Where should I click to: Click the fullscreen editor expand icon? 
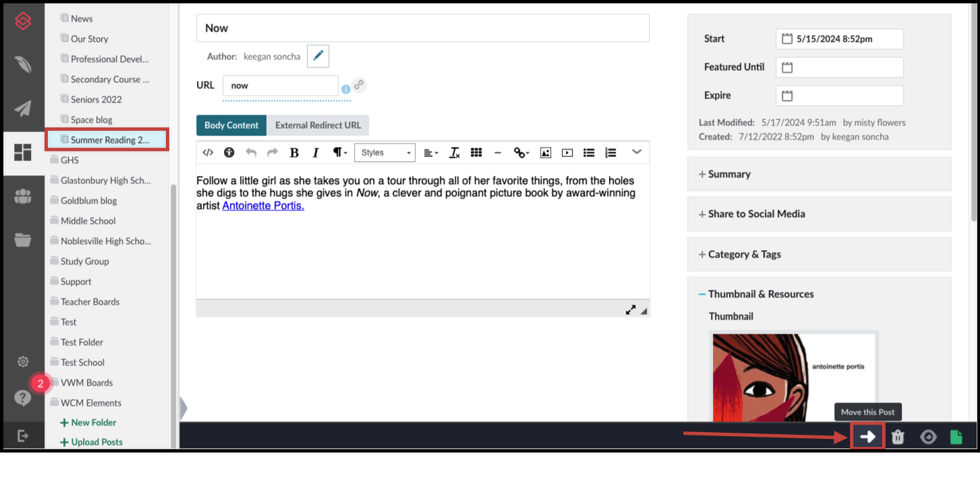(631, 310)
